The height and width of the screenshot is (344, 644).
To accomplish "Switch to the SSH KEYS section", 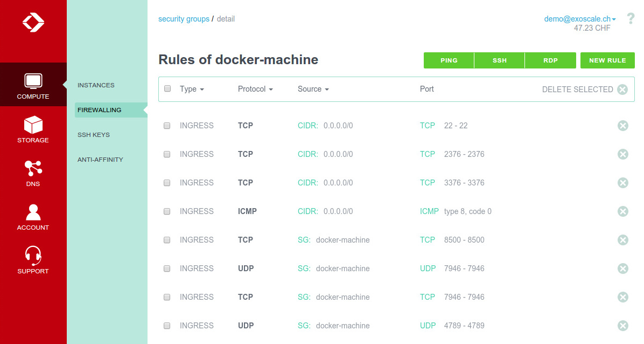I will point(94,134).
